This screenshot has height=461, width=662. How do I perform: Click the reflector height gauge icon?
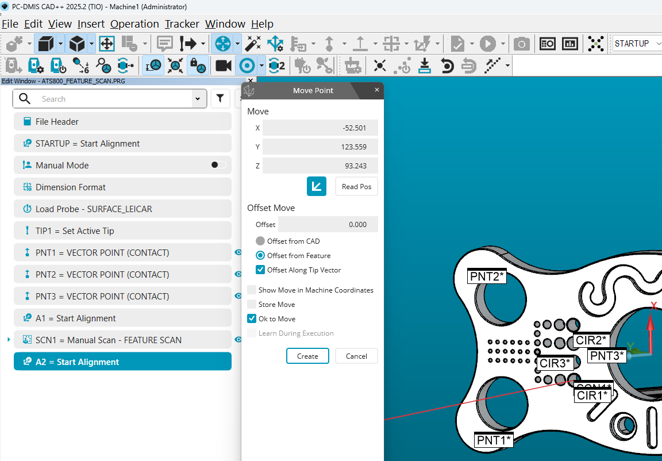[153, 65]
